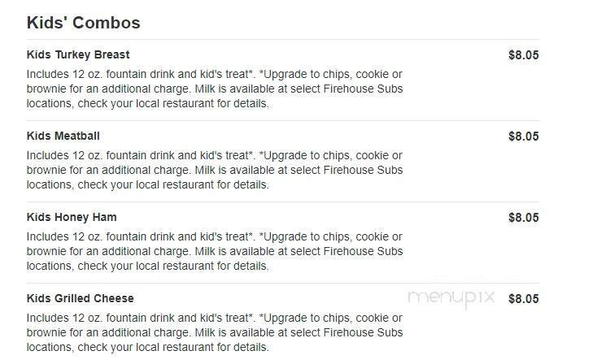Click "Firehouse Subs" in the Honey Ham description
Image resolution: width=597 pixels, height=364 pixels.
pyautogui.click(x=364, y=251)
